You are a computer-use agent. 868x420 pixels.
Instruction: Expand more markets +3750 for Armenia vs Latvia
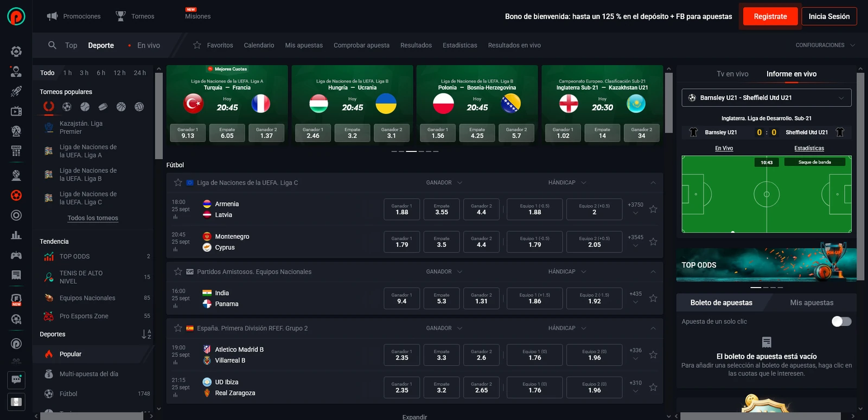[635, 208]
